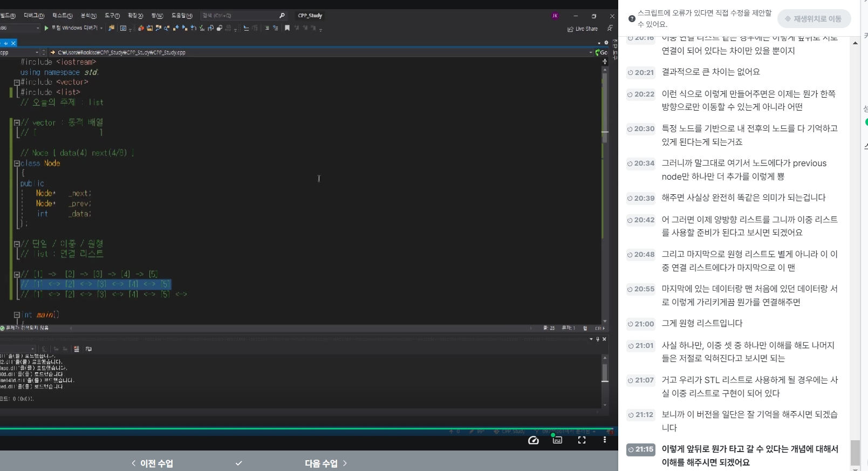Open the send feedback icon beside Live Share
This screenshot has height=471, width=868.
[610, 29]
